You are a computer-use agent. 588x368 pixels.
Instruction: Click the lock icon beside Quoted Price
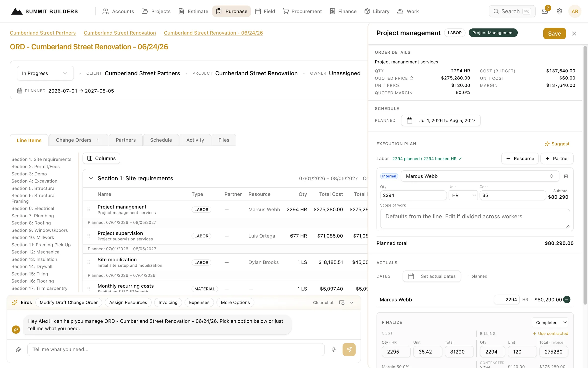(x=412, y=78)
